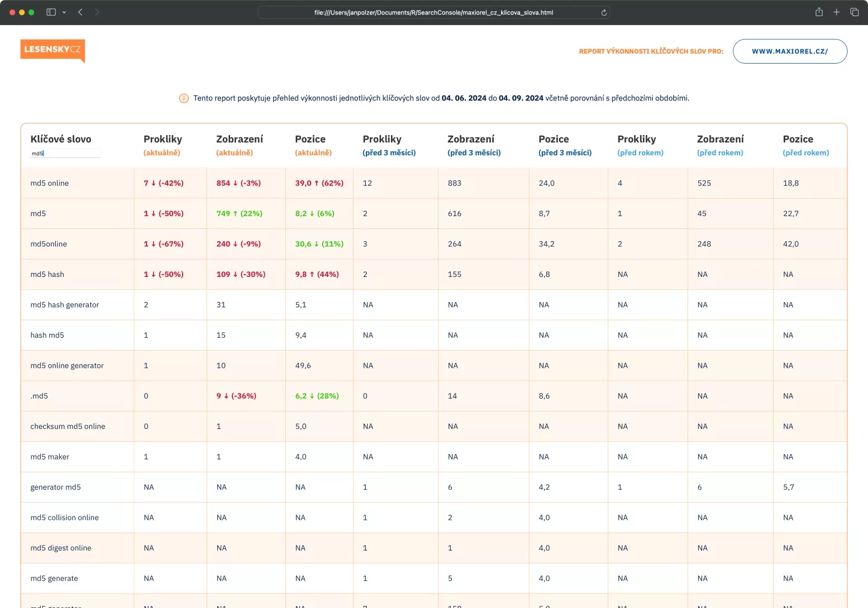Sort by Pozice (před 3 měsíci) header

click(565, 145)
